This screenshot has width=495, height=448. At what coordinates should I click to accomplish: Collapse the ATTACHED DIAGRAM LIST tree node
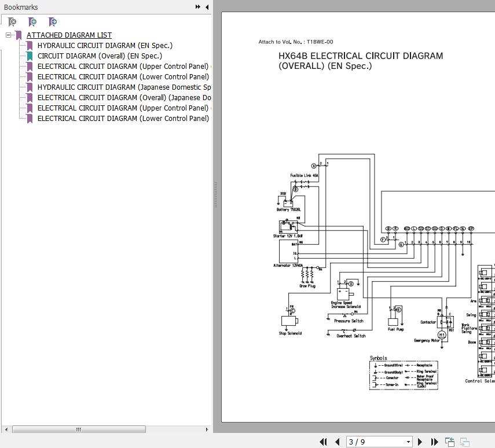tap(9, 35)
